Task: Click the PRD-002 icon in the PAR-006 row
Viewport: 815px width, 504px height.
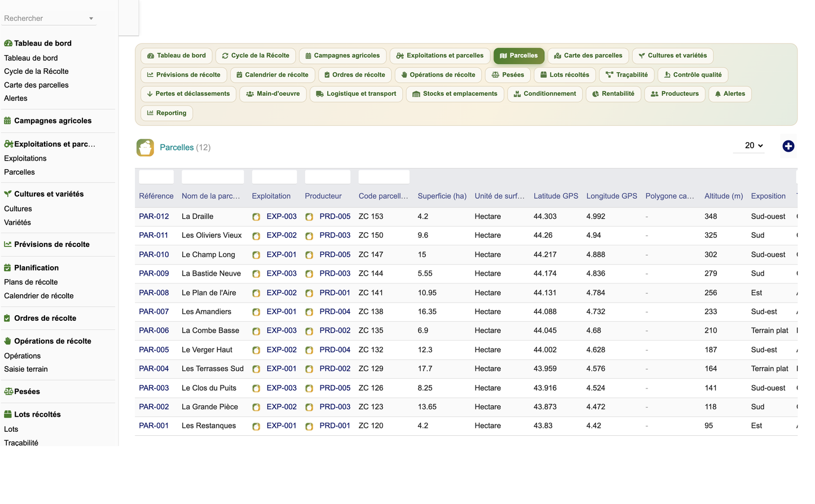Action: coord(309,331)
